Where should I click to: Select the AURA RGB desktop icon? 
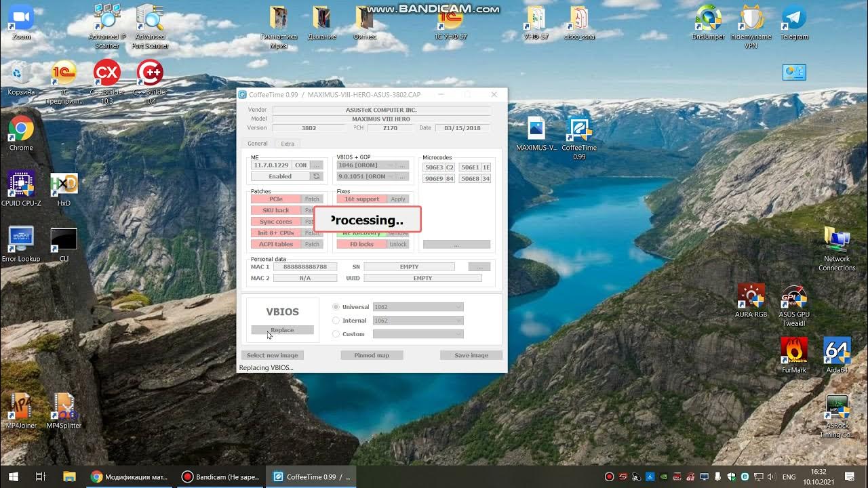751,300
